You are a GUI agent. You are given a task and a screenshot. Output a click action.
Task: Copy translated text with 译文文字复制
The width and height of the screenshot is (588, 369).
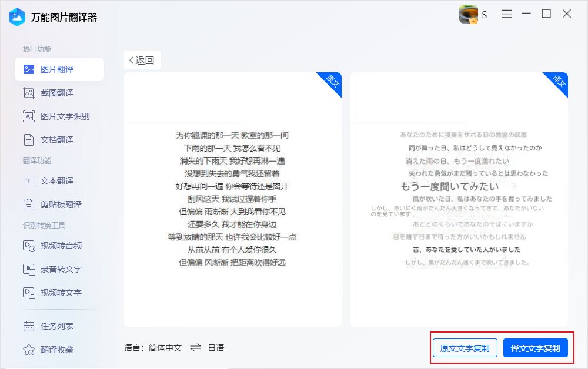pos(536,347)
